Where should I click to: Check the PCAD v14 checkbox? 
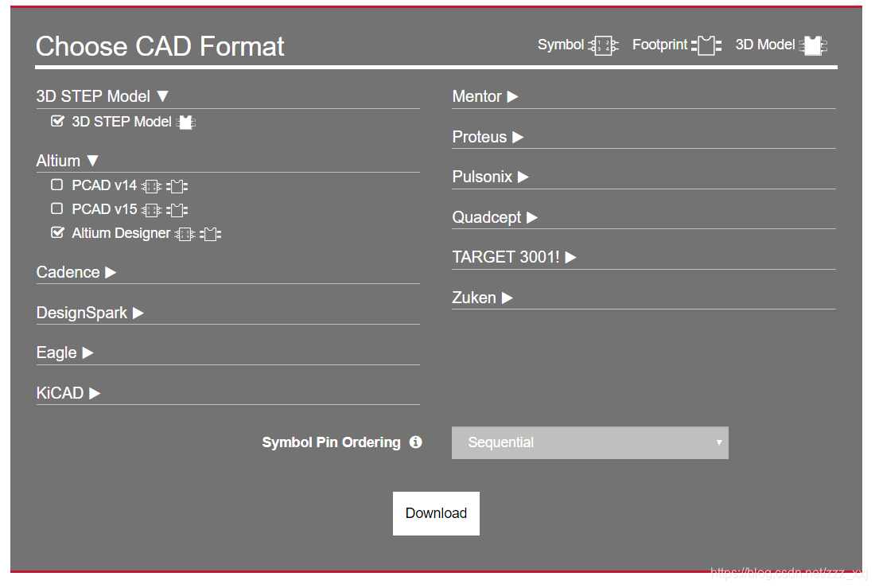click(57, 185)
